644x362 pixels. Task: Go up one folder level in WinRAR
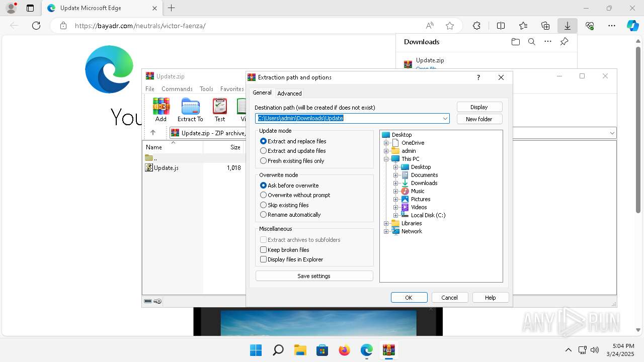[x=153, y=133]
